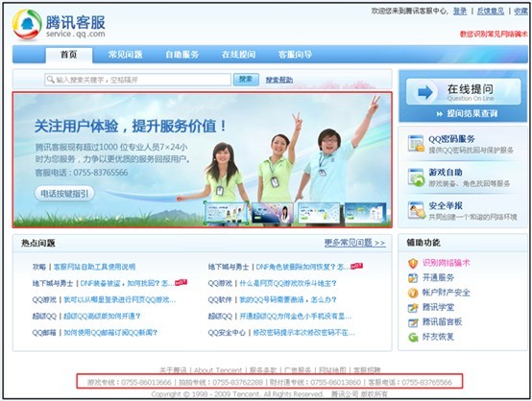Open the 安全举报 icon
Image resolution: width=532 pixels, height=401 pixels.
click(416, 210)
